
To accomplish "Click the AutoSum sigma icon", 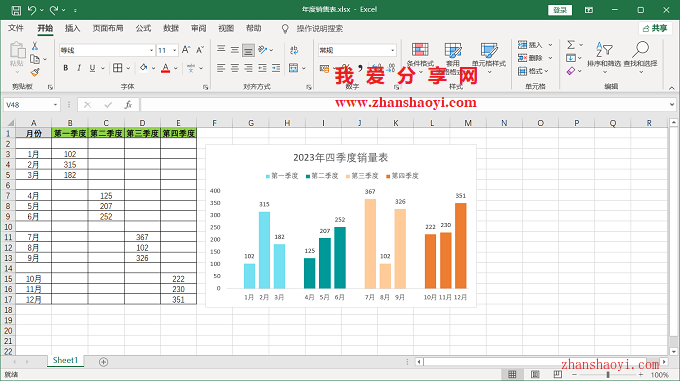I will pos(571,45).
